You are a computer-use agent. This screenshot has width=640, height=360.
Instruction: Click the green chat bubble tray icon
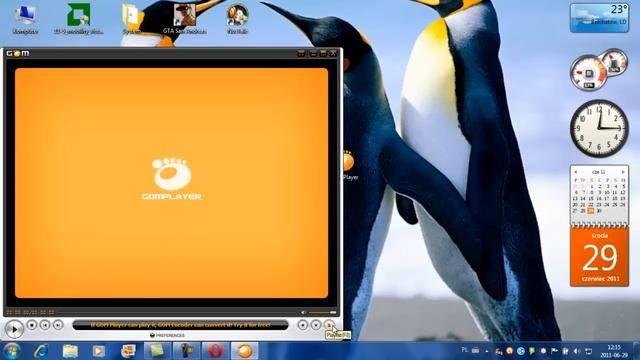[532, 351]
